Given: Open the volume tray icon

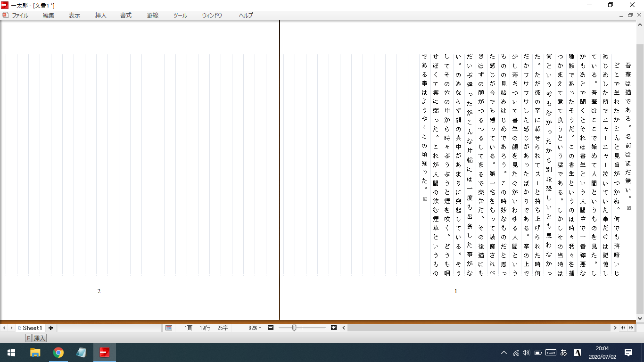Looking at the screenshot, I should [527, 353].
